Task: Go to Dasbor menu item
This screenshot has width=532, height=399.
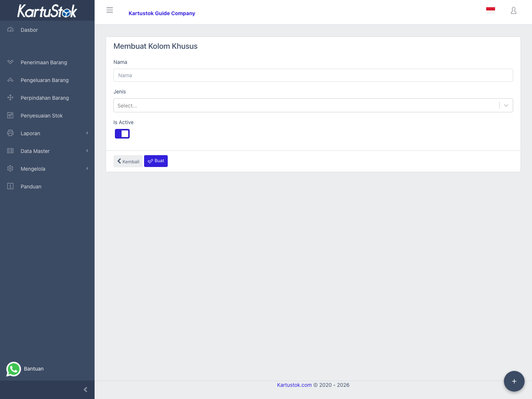Action: pyautogui.click(x=47, y=30)
